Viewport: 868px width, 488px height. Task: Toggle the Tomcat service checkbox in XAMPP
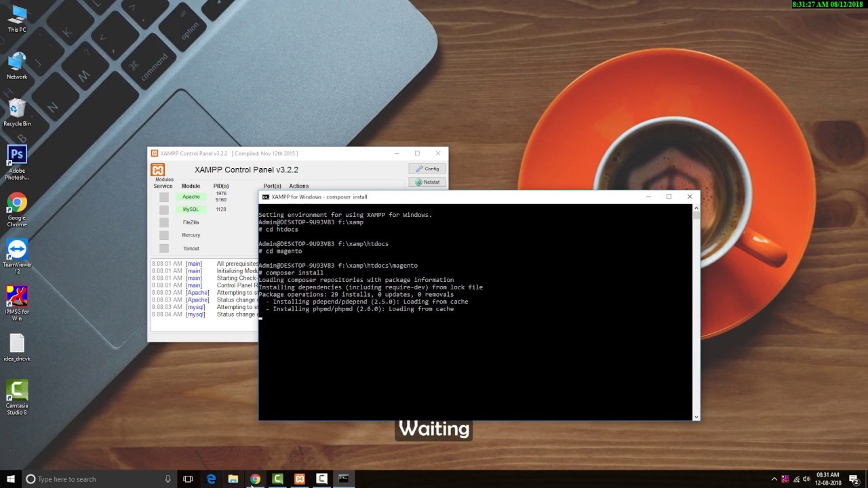[164, 249]
